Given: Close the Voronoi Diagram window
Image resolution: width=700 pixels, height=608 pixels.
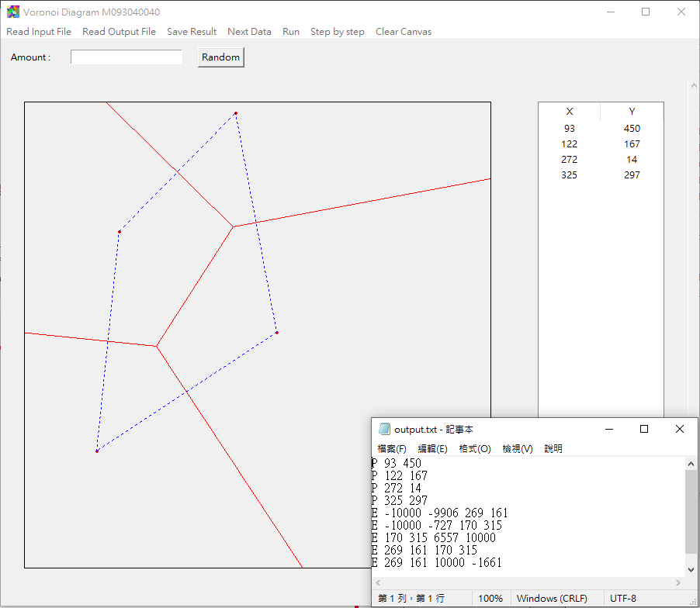Looking at the screenshot, I should [x=681, y=12].
